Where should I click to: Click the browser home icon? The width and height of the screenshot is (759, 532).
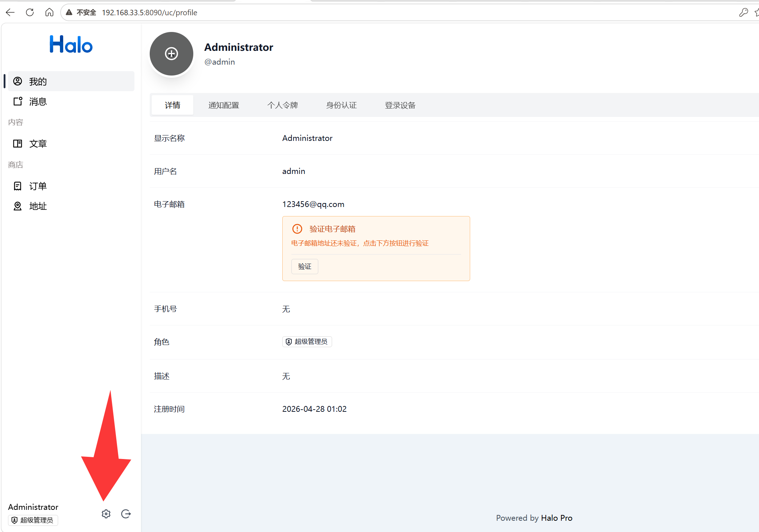(49, 12)
